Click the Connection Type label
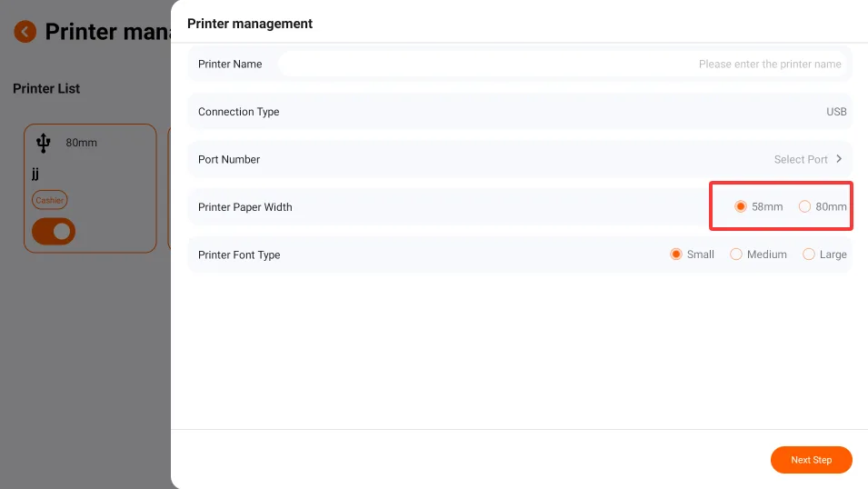The width and height of the screenshot is (868, 489). tap(239, 112)
